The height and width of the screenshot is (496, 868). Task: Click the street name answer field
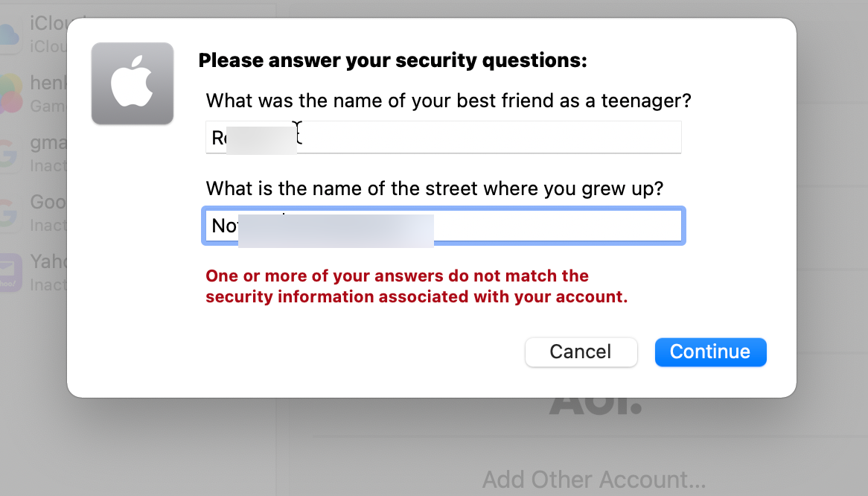click(x=444, y=226)
